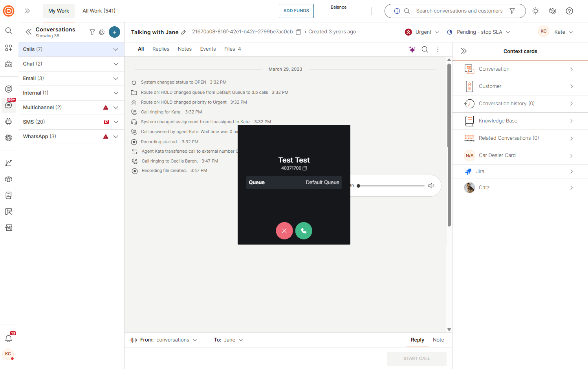Edit the conversation title pencil icon
The width and height of the screenshot is (588, 369).
pos(183,33)
